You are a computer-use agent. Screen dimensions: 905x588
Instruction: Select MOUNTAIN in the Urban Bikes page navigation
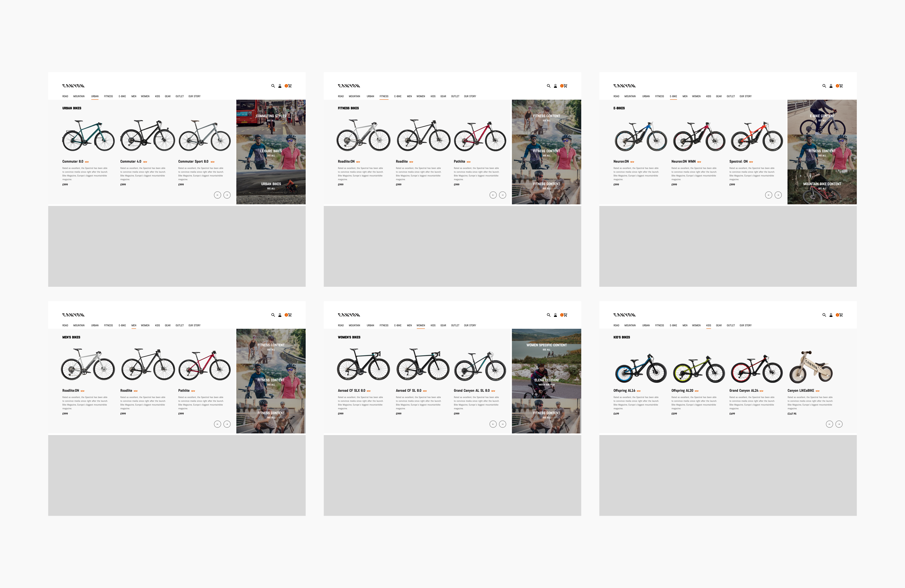(x=79, y=96)
